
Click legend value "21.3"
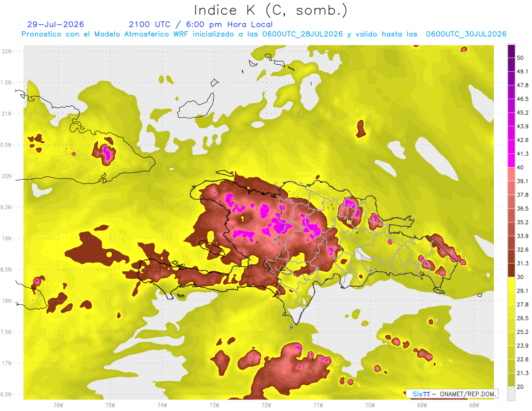point(522,373)
